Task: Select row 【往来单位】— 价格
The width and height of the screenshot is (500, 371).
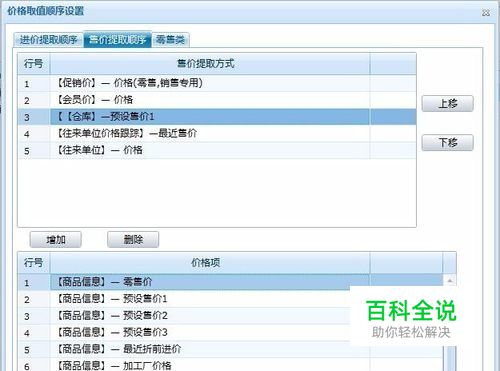Action: [x=217, y=150]
